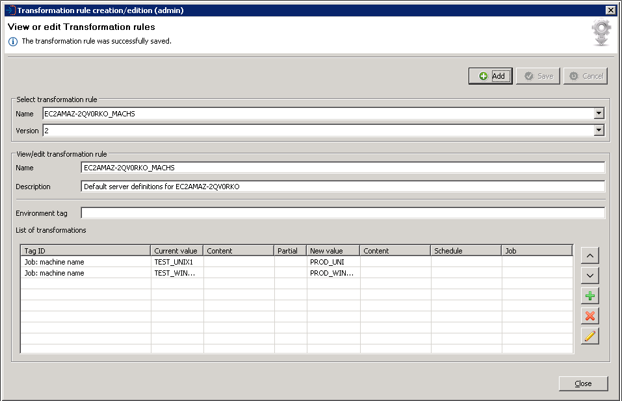Expand the Version dropdown
Screen dimensions: 622x401
(599, 130)
